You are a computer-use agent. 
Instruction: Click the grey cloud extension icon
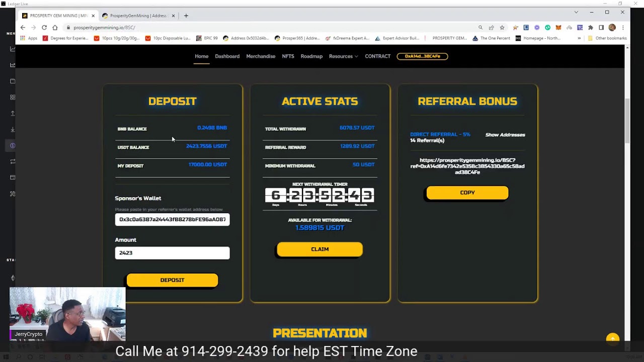pyautogui.click(x=569, y=28)
